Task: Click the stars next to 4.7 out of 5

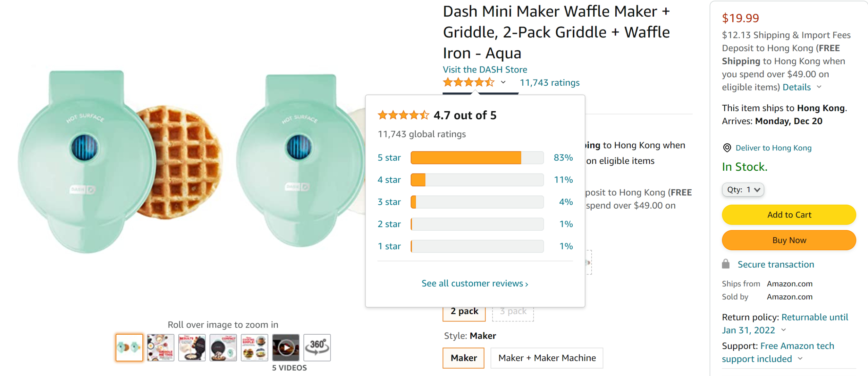Action: [x=403, y=115]
